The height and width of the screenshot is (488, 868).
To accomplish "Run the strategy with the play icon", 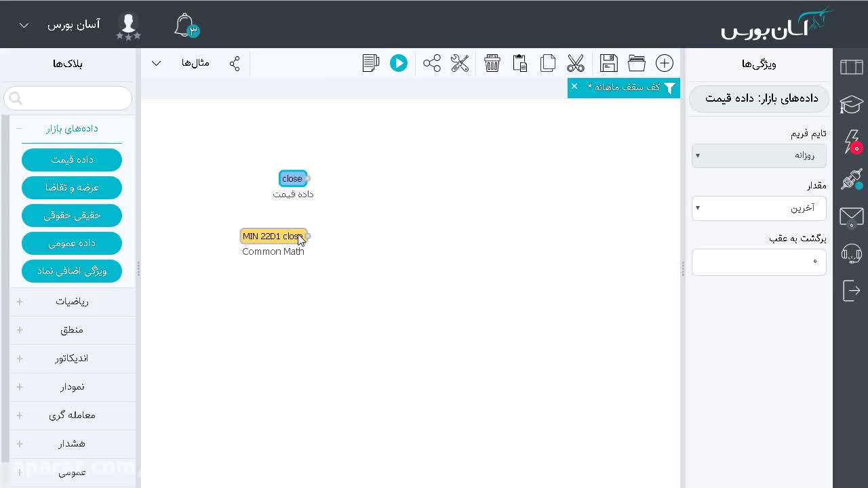I will point(399,63).
